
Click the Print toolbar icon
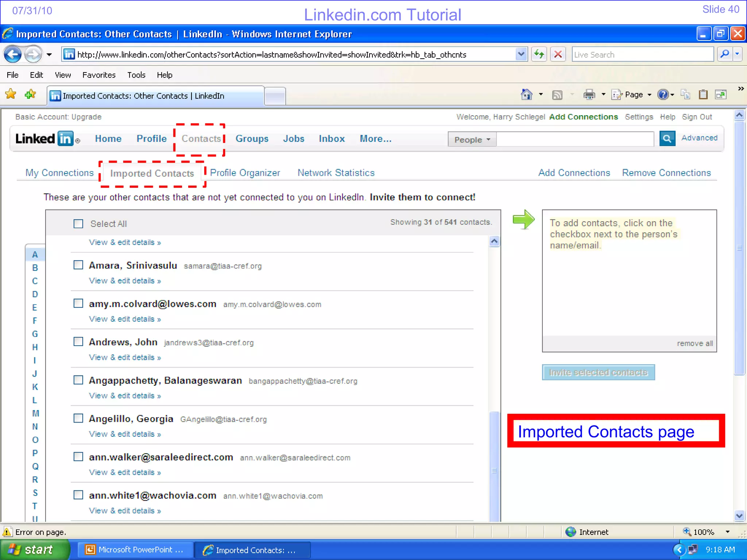(589, 95)
